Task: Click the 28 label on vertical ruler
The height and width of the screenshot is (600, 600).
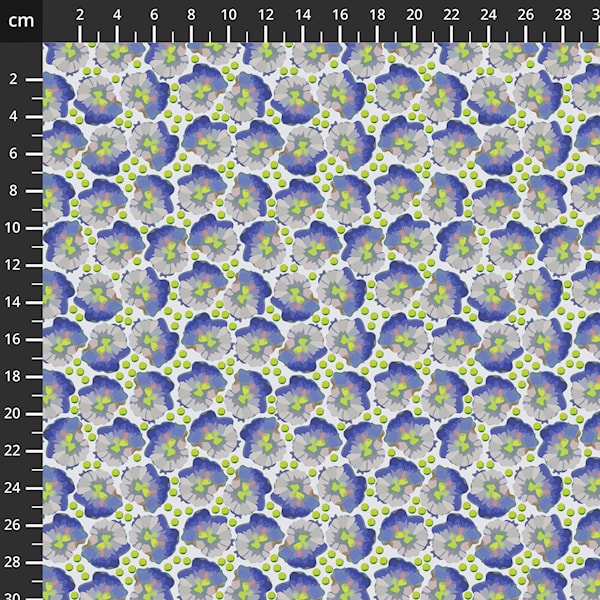Action: coord(12,562)
